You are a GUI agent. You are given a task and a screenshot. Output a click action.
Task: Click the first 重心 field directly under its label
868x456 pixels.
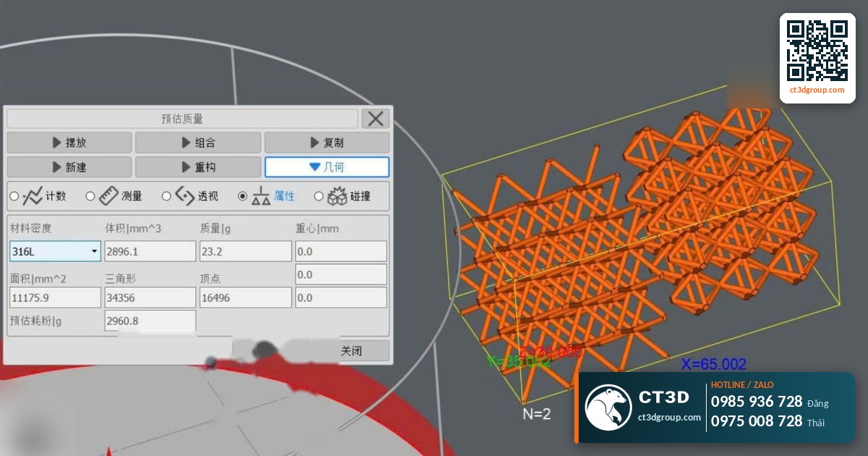[x=341, y=251]
